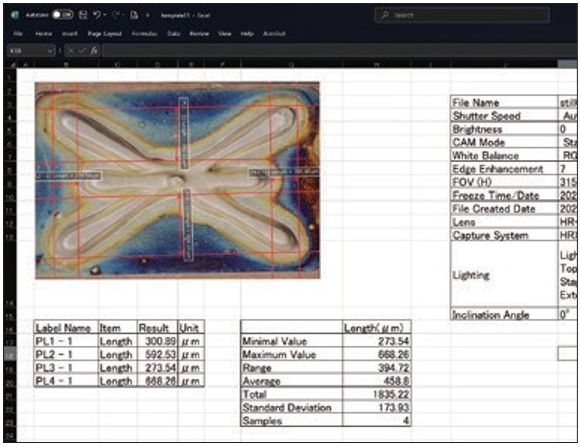
Task: Switch to the Acrobat tab
Action: pyautogui.click(x=274, y=34)
